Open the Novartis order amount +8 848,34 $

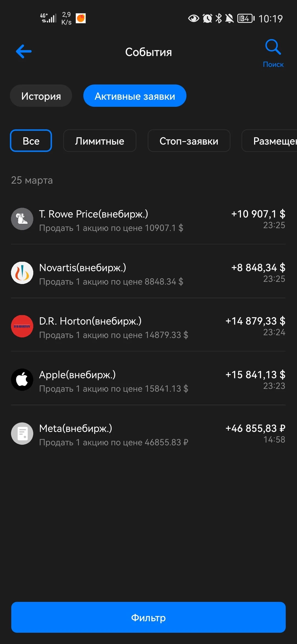click(x=258, y=268)
